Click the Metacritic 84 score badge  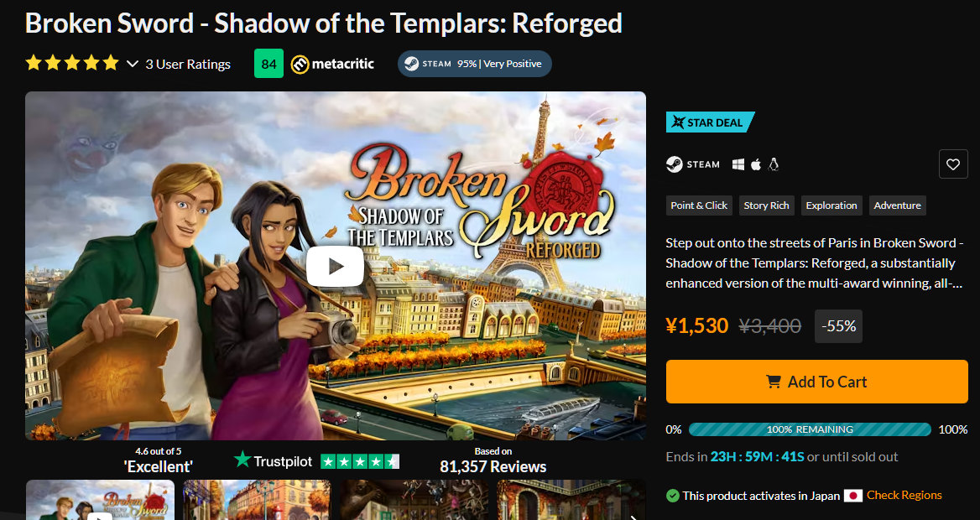click(268, 64)
